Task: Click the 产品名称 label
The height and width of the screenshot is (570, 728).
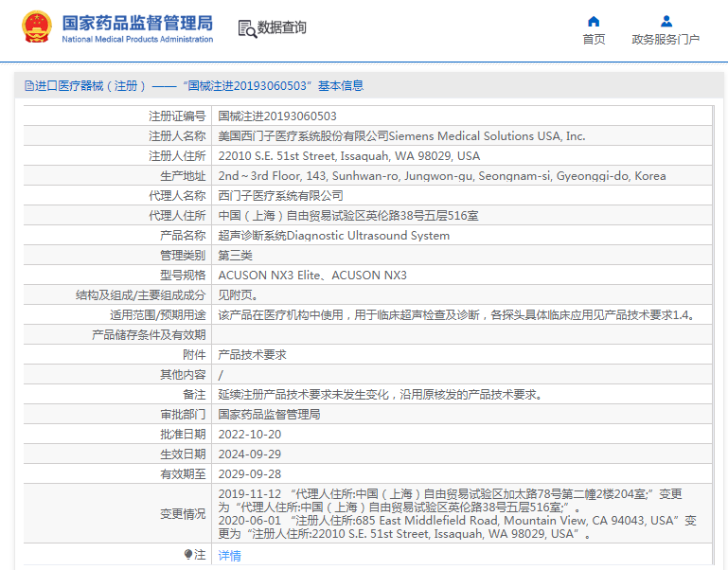Action: [183, 236]
